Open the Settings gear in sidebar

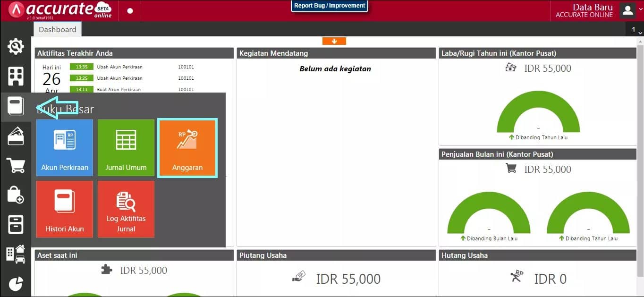pos(16,47)
